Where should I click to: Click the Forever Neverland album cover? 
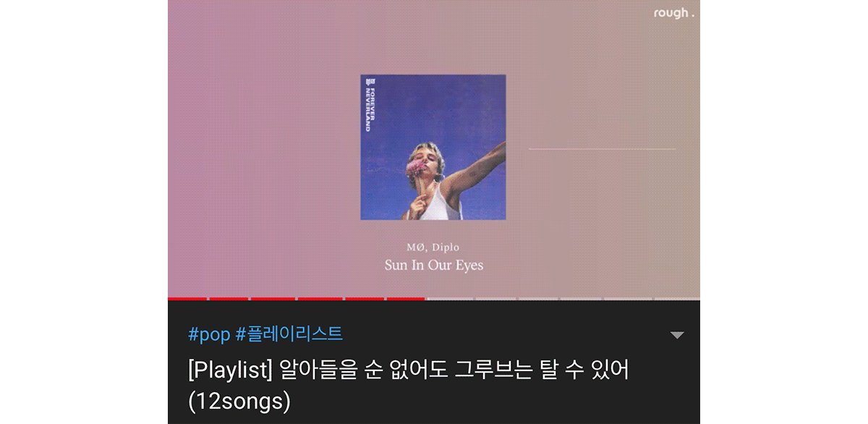433,147
